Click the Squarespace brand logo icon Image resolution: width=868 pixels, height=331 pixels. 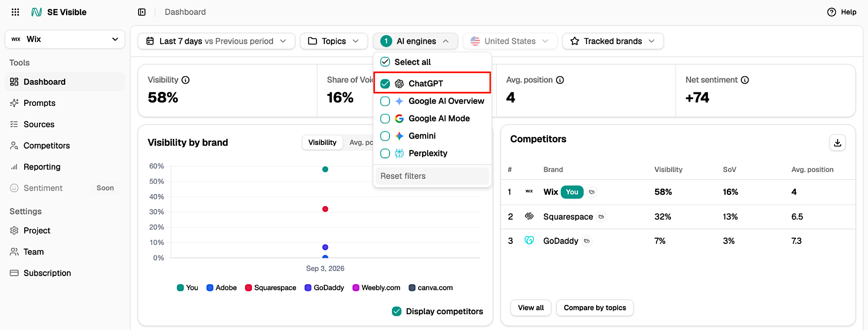tap(529, 216)
